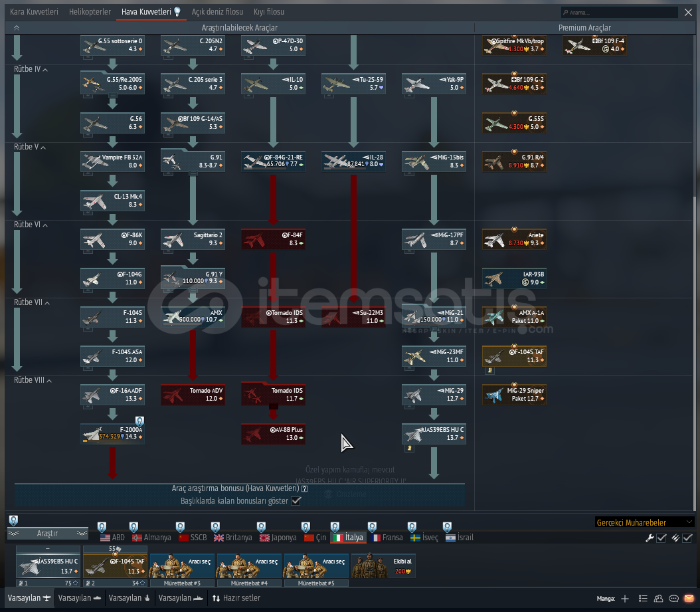The image size is (700, 612).
Task: Select the F-104S TAF crew slot
Action: [115, 566]
